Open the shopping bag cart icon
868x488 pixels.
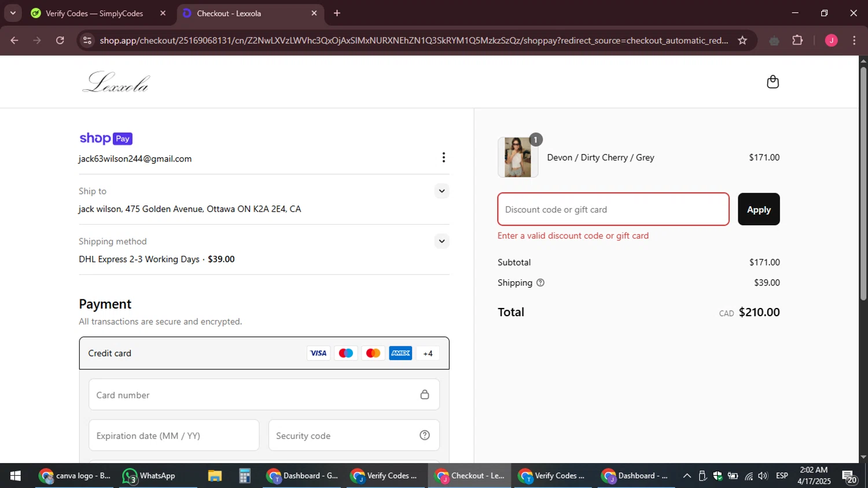773,82
